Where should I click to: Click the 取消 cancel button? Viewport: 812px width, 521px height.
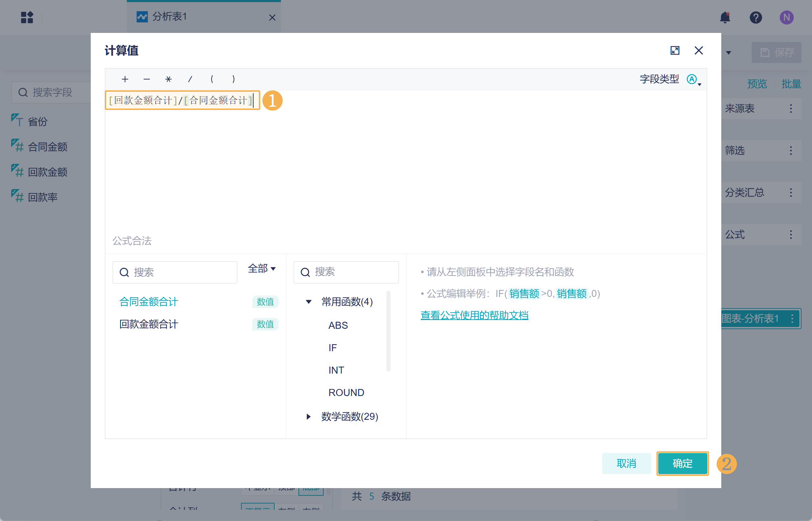pyautogui.click(x=626, y=464)
